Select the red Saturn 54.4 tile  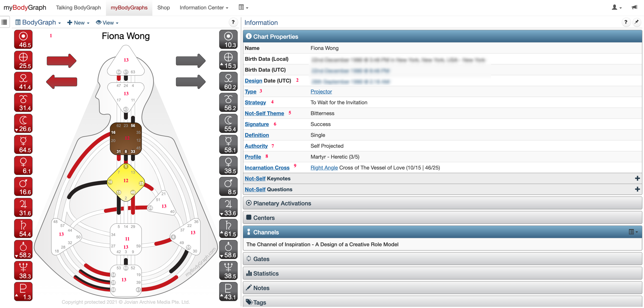click(x=23, y=229)
